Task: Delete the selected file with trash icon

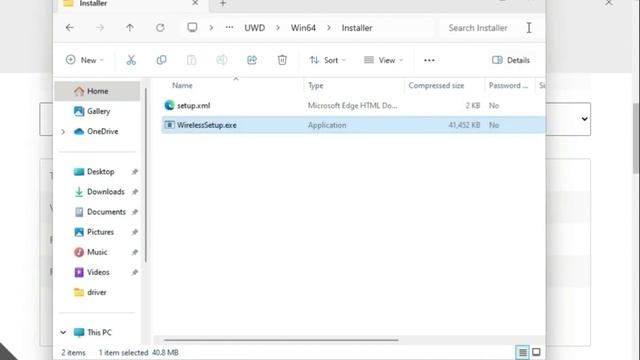Action: tap(282, 60)
